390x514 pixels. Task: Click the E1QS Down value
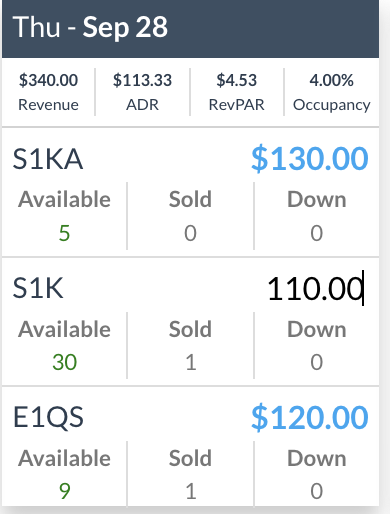317,491
